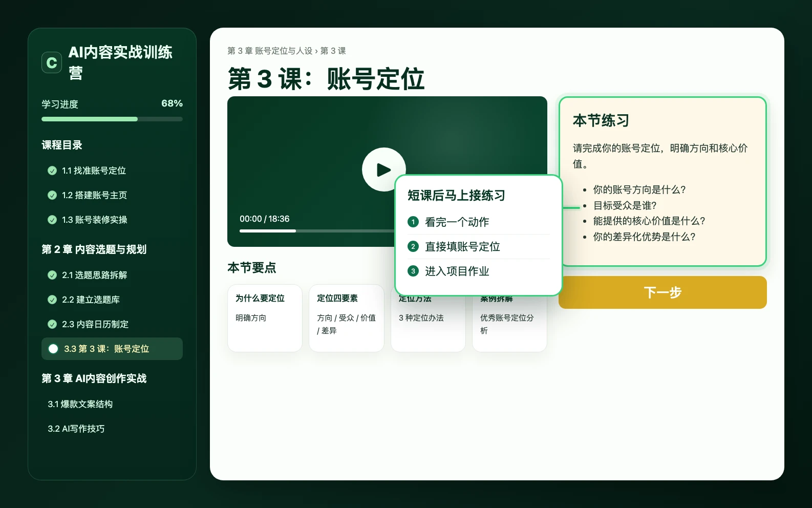Click the completed checkmark for 2.2 建立选题库

52,300
